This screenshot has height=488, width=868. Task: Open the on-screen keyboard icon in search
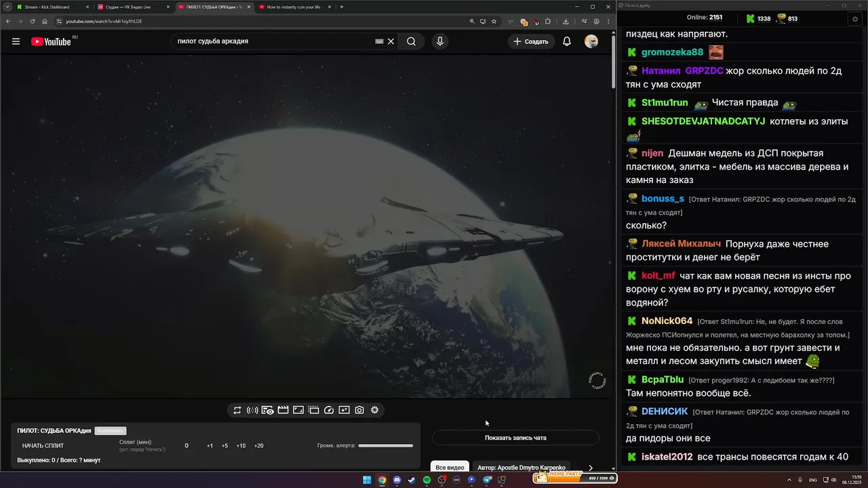[x=380, y=41]
